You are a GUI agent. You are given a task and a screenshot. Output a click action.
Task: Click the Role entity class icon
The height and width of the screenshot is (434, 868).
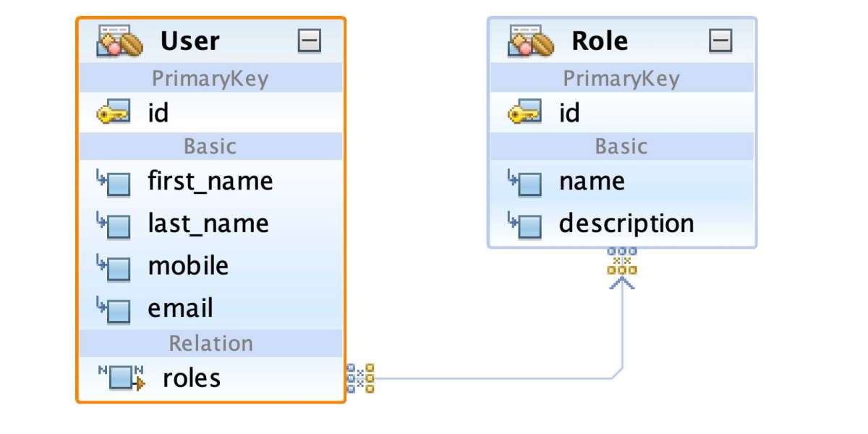[x=532, y=42]
